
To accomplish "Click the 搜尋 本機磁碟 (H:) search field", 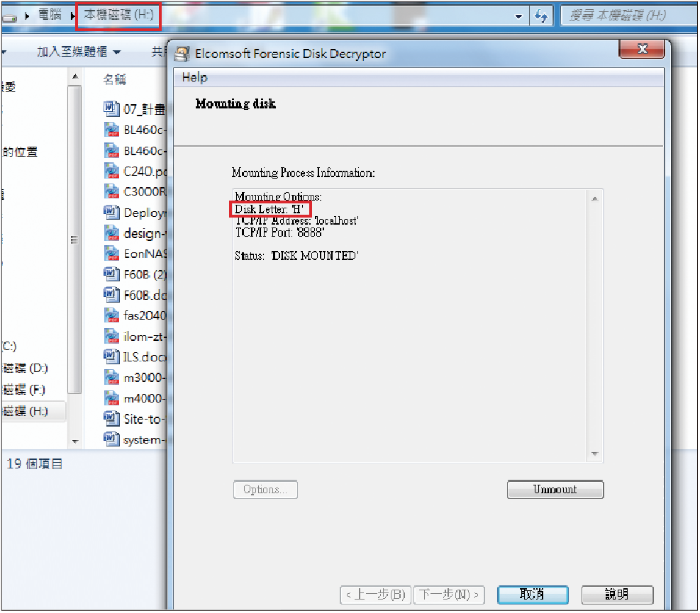I will coord(628,16).
